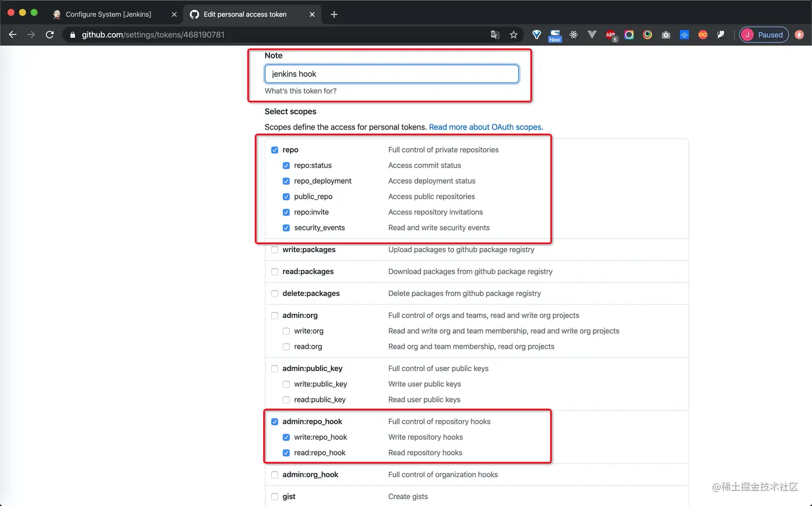
Task: Click the address bar URL
Action: click(153, 34)
